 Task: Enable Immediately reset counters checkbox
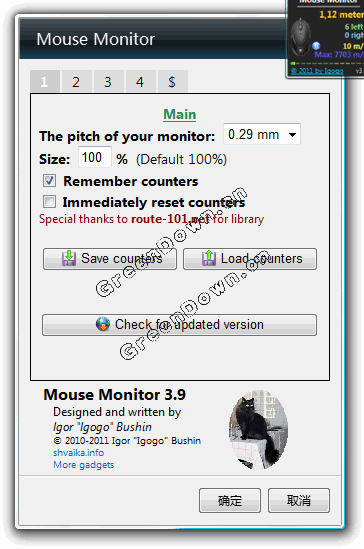point(49,201)
